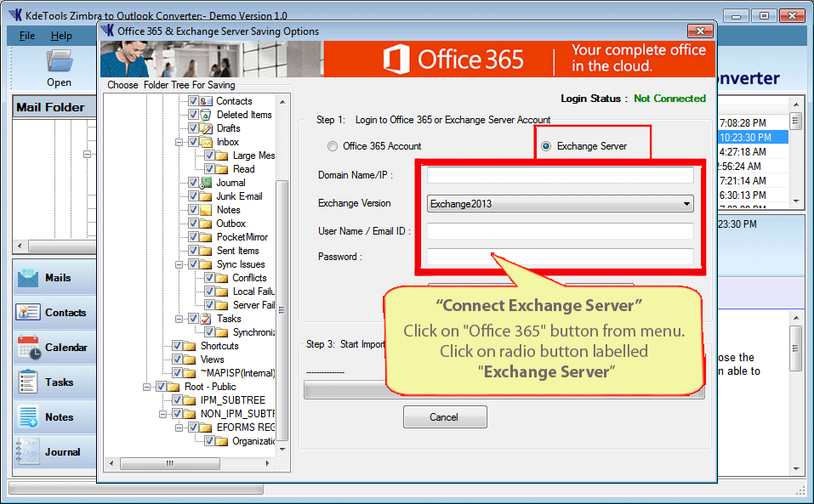
Task: Click the Inbox envelope folder icon
Action: click(x=206, y=142)
